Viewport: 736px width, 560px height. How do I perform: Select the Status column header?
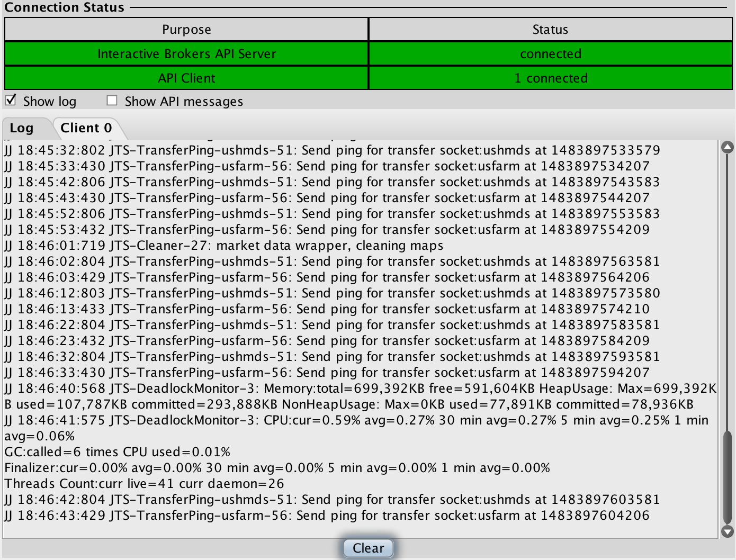pyautogui.click(x=551, y=29)
